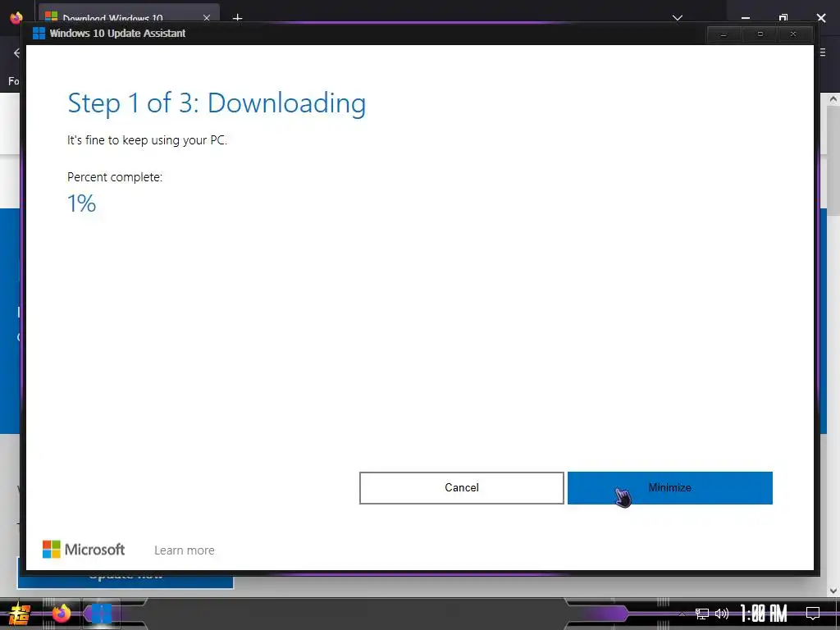Select the Update Assistant taskbar icon

tap(101, 614)
